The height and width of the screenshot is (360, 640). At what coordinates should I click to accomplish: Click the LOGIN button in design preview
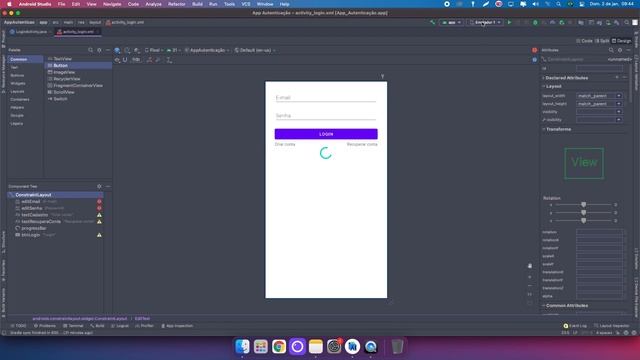pyautogui.click(x=326, y=134)
